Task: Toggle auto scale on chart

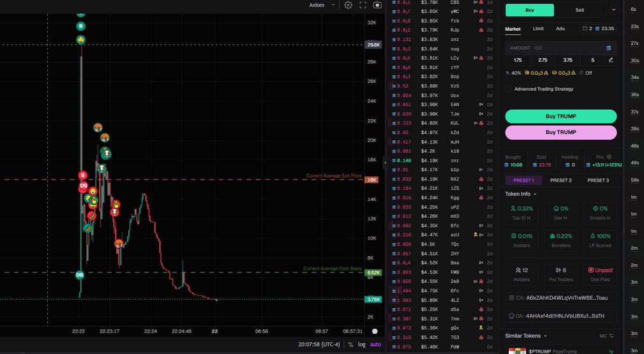Action: click(376, 344)
